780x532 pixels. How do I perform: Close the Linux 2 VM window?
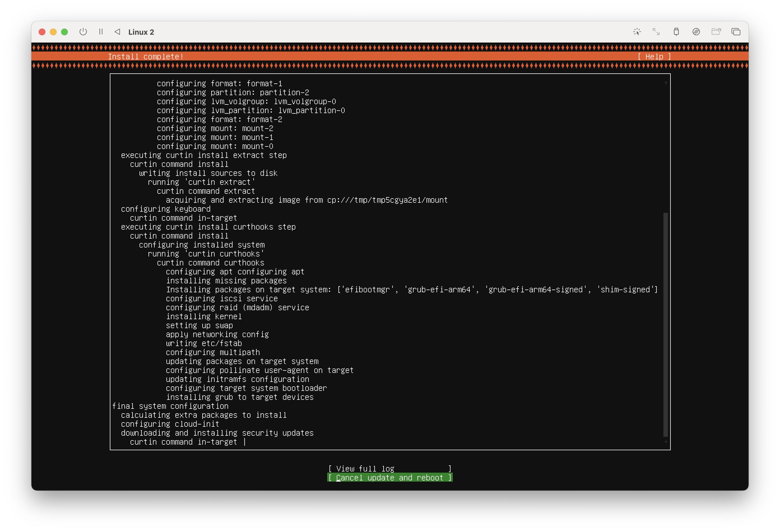42,32
